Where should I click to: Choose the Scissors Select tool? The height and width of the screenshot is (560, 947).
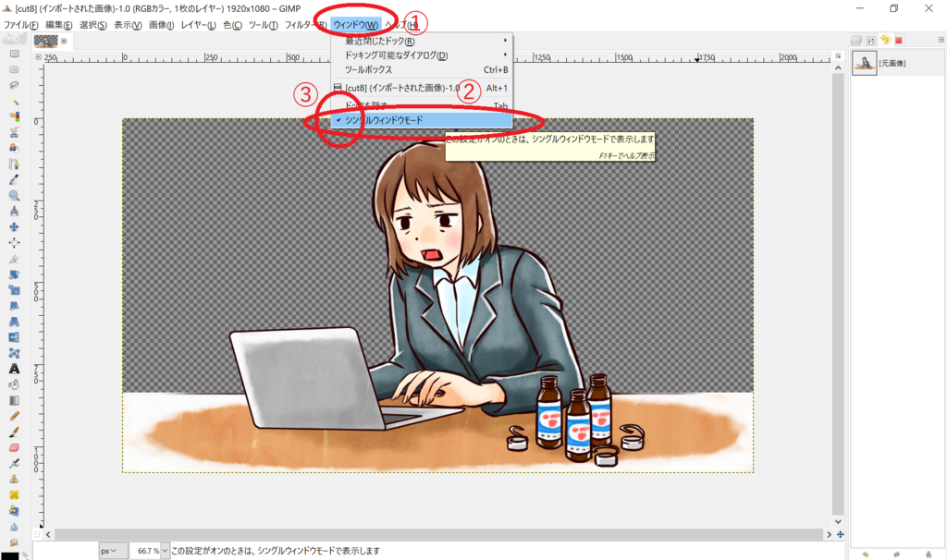click(x=14, y=132)
